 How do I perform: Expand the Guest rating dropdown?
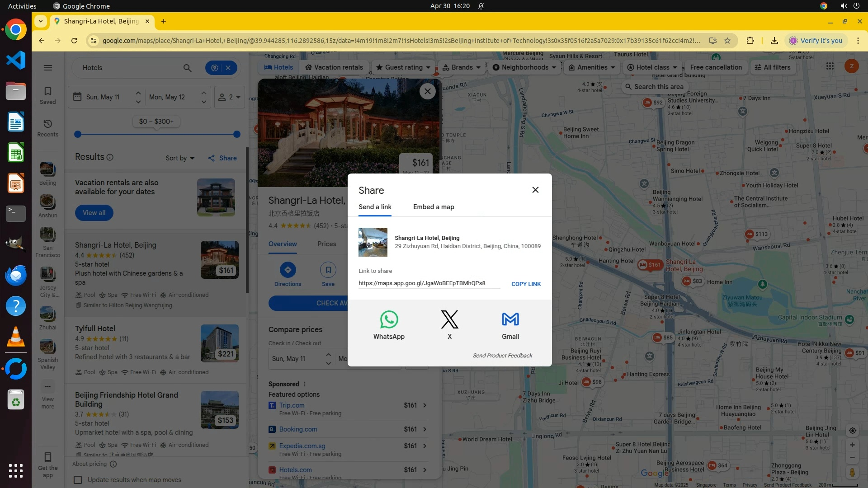(403, 67)
